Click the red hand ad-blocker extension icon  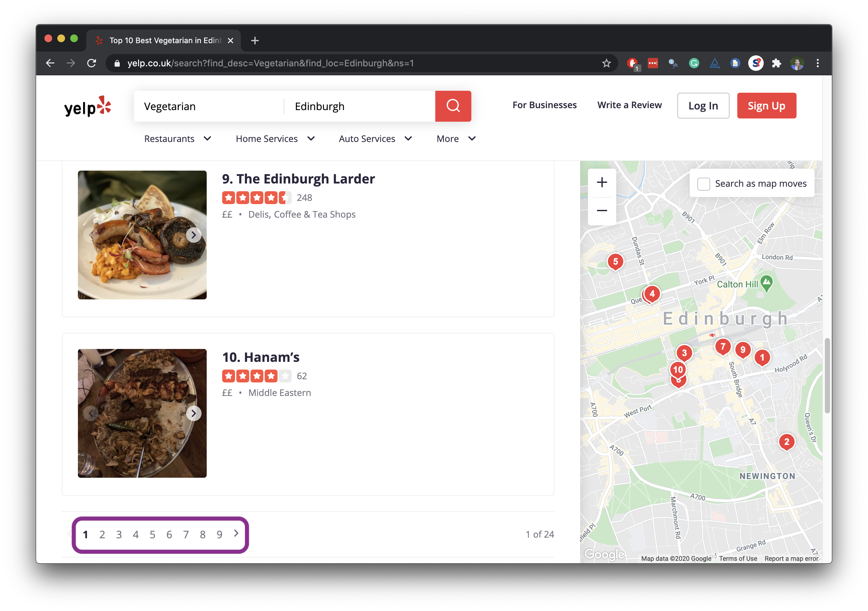point(632,63)
